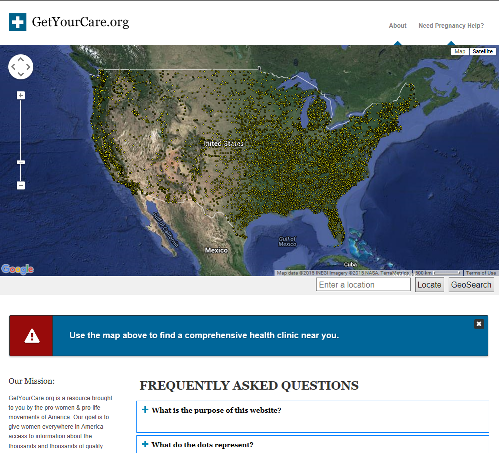Pan the map up with the navigation arrow
This screenshot has width=499, height=453.
click(21, 59)
